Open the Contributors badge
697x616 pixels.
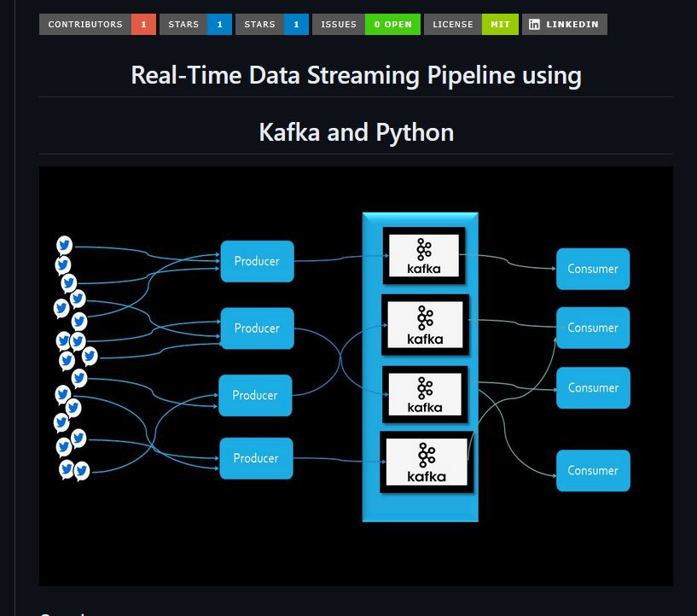click(x=97, y=25)
